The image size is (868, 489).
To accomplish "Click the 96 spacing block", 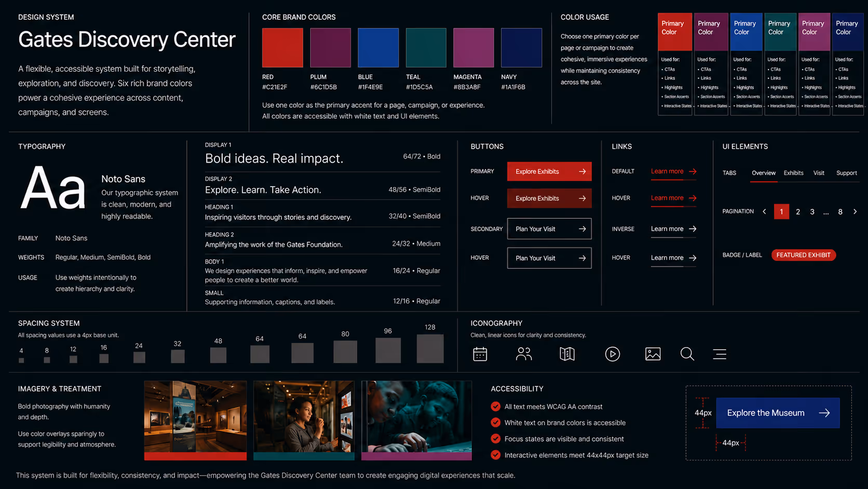I will [x=388, y=350].
